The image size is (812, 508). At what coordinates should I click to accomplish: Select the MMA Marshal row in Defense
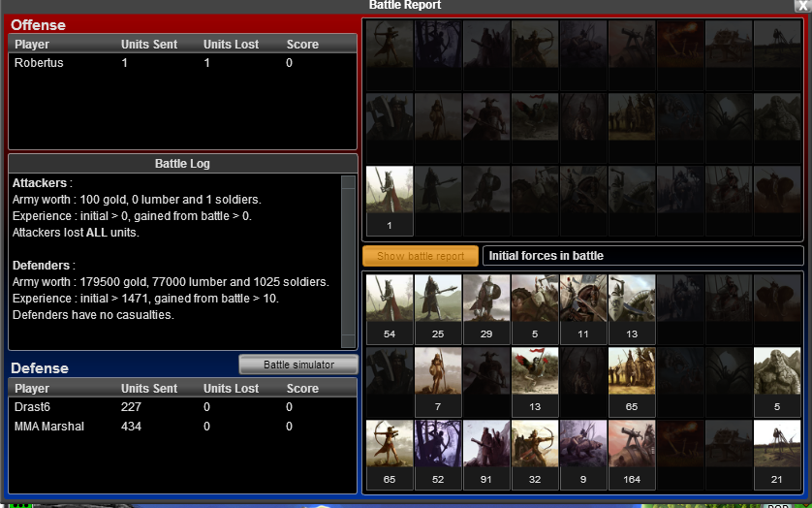coord(49,427)
